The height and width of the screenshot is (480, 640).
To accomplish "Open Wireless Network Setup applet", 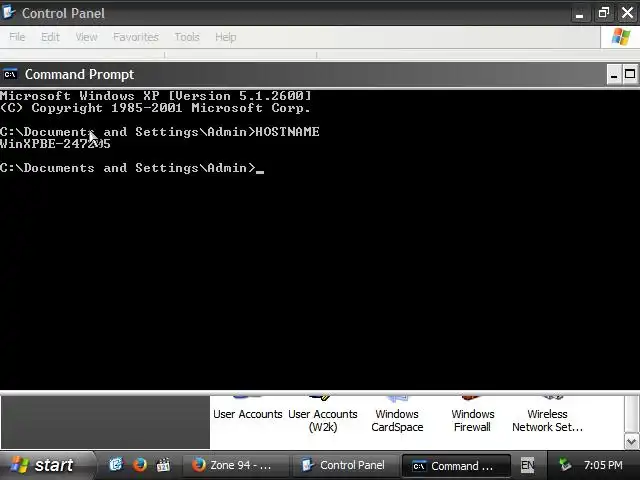I will [547, 420].
